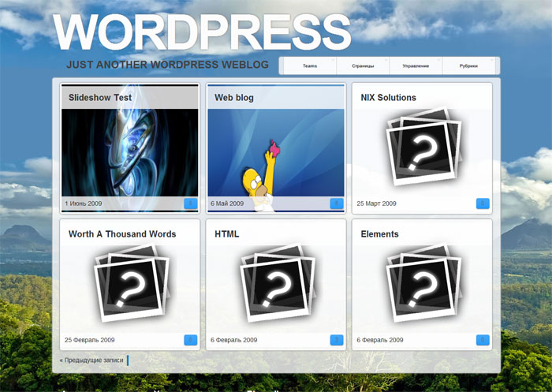Click the comment count badge on Slideshow Test

[x=191, y=203]
